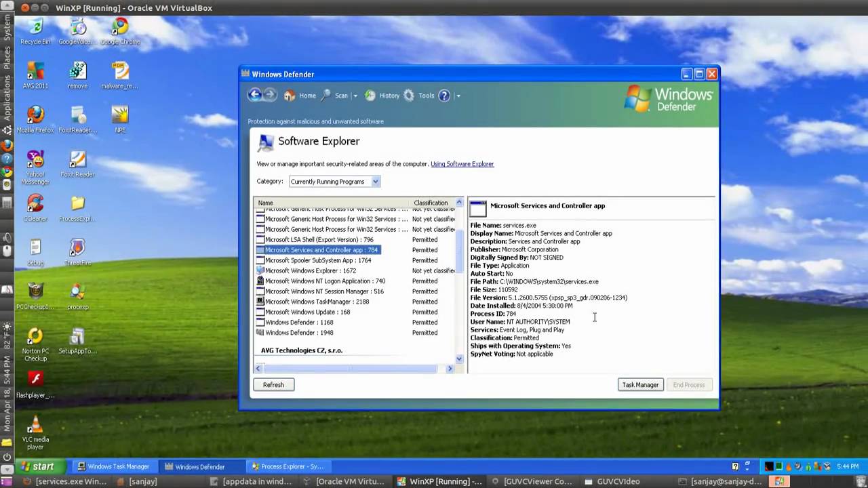Open the Google Chrome desktop icon
This screenshot has height=488, width=868.
(120, 32)
